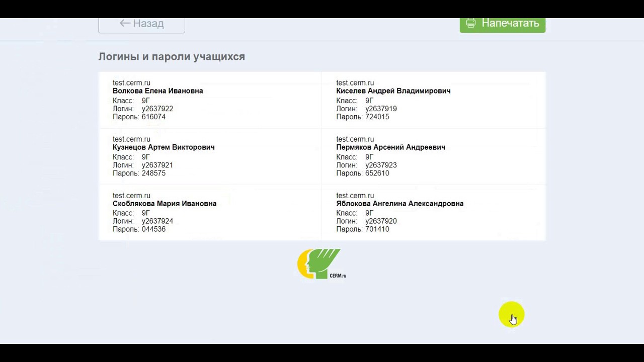
Task: Click the left arrow icon on Назад
Action: point(125,23)
